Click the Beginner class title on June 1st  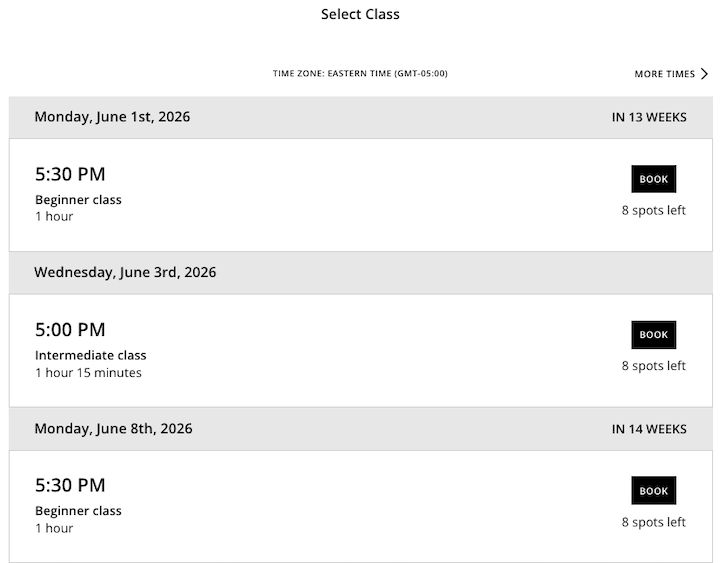78,200
